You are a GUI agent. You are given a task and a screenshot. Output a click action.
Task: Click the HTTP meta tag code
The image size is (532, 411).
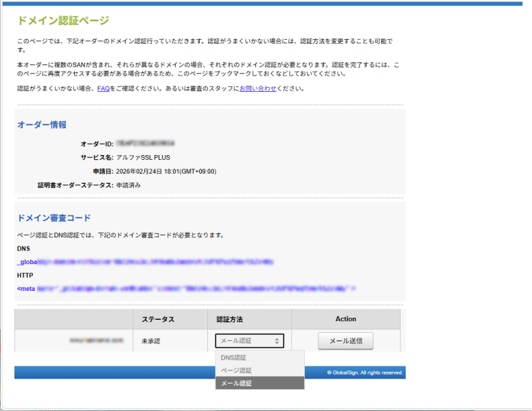click(187, 288)
